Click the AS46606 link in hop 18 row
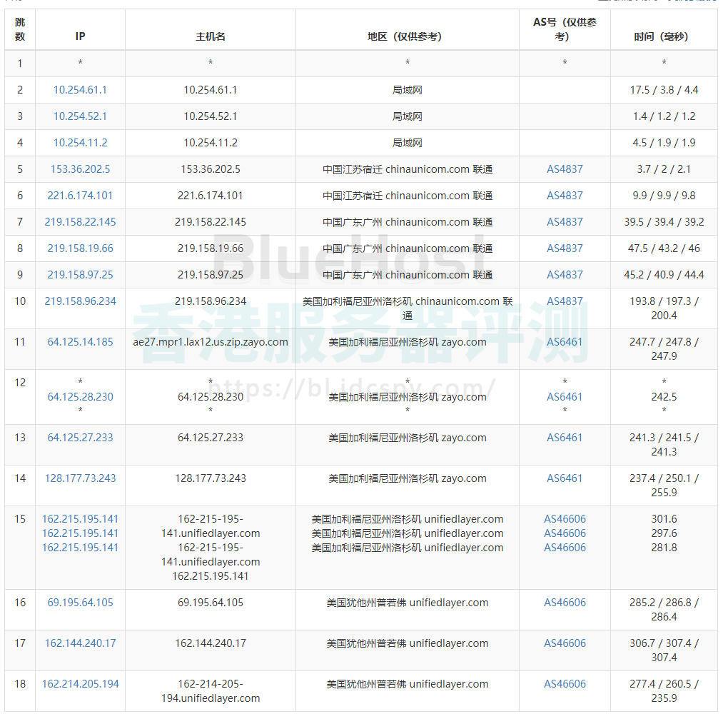The width and height of the screenshot is (728, 714). click(x=565, y=684)
